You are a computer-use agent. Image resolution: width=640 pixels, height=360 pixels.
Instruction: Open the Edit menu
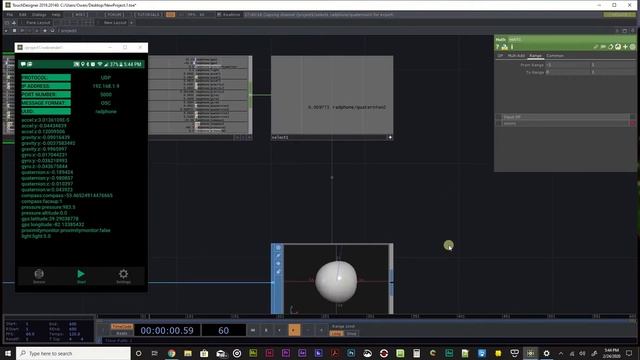22,15
